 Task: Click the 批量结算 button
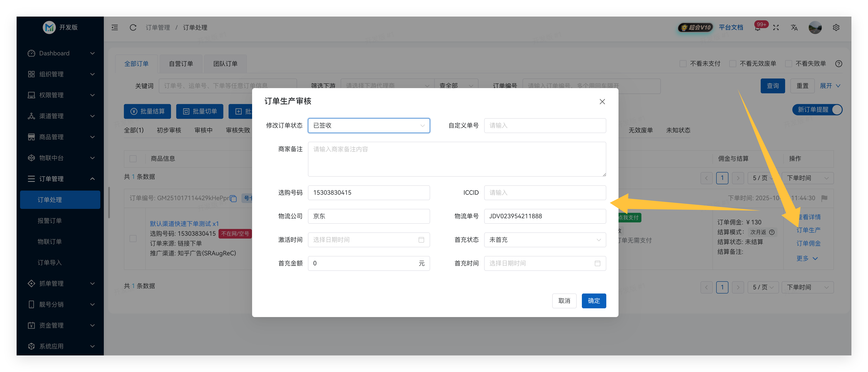pos(147,111)
